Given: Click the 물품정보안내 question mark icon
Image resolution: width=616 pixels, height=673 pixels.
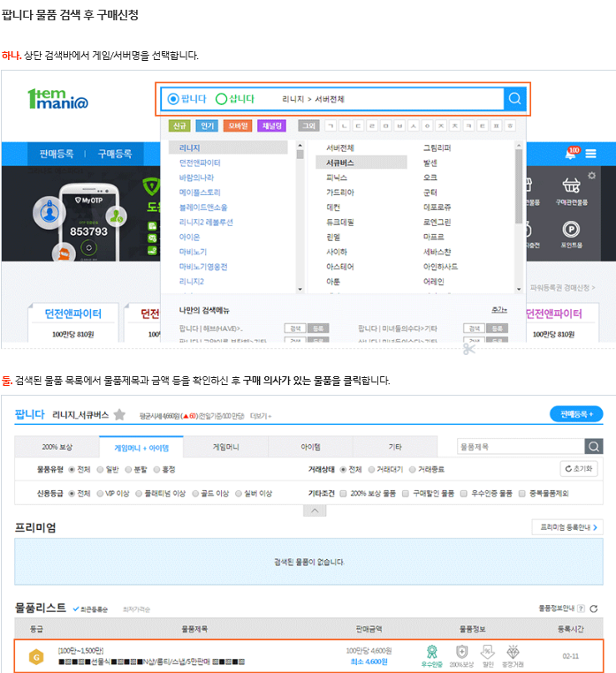Looking at the screenshot, I should click(x=581, y=609).
